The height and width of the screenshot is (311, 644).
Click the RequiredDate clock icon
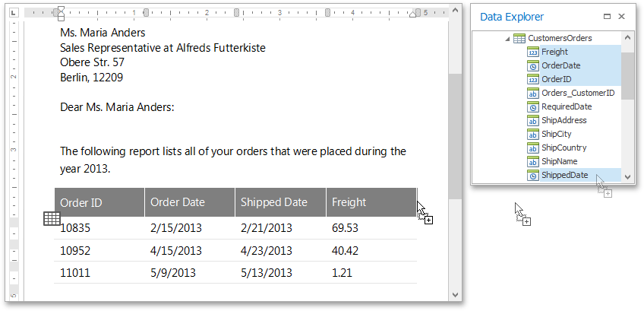coord(533,106)
